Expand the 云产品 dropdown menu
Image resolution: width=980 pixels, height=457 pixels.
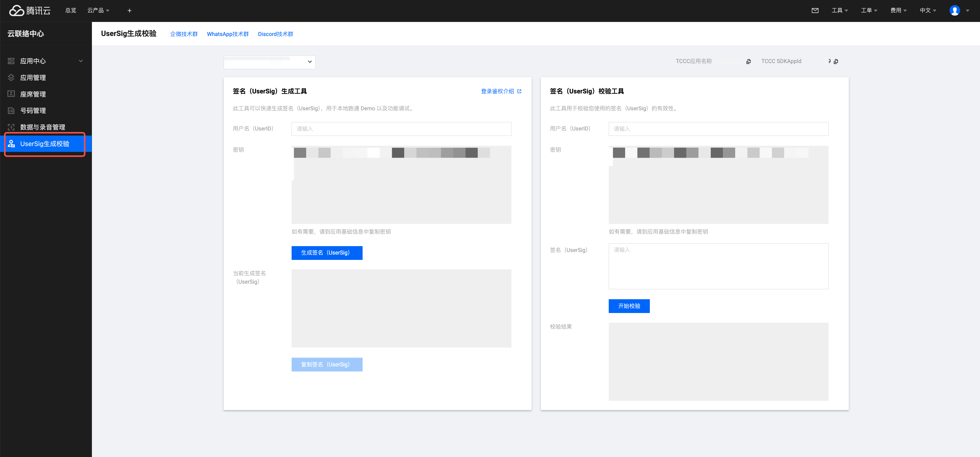98,11
